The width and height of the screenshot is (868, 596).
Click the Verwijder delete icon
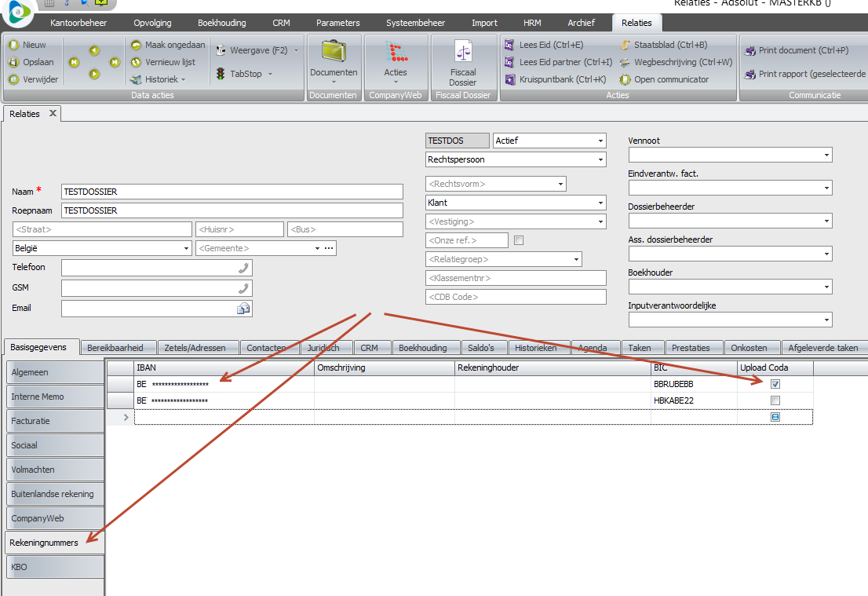pos(13,79)
